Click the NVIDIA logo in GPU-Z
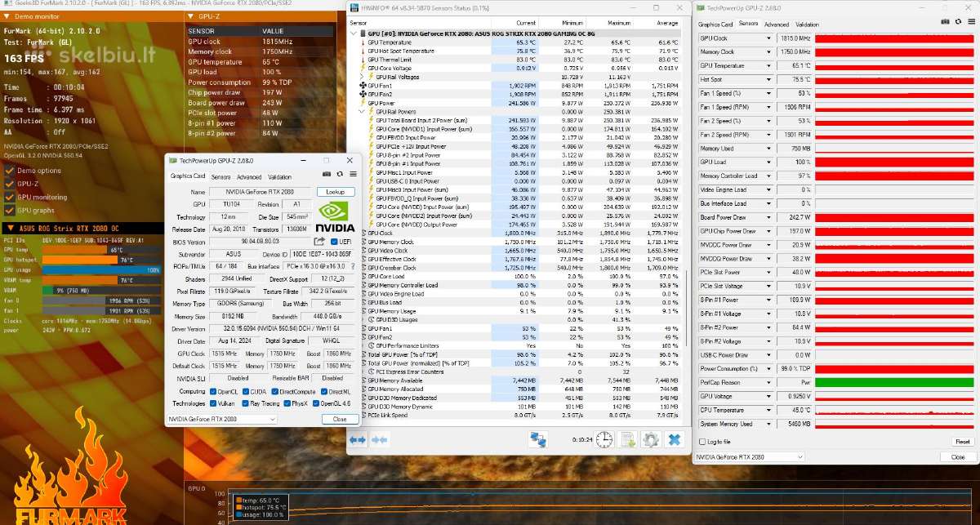 (x=334, y=216)
